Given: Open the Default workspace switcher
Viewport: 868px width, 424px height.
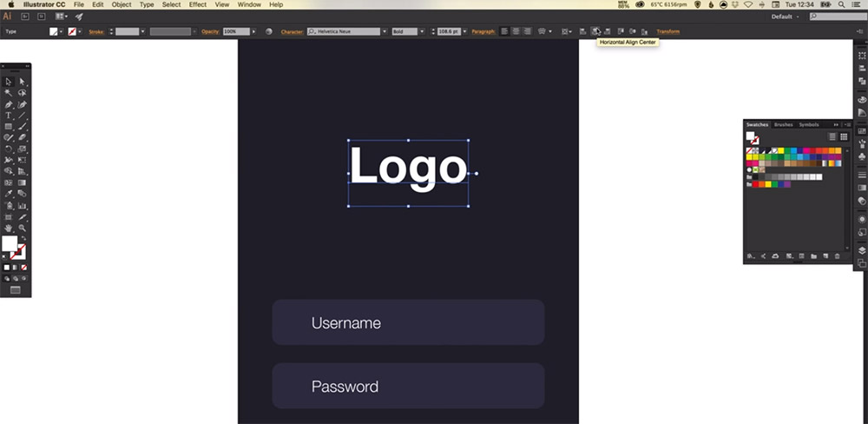Looking at the screenshot, I should 785,17.
